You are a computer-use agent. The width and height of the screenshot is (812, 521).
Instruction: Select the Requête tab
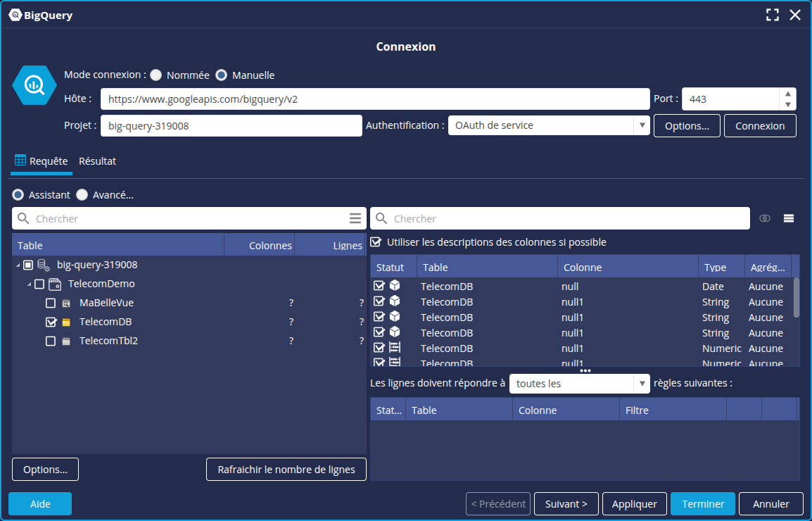click(x=42, y=161)
